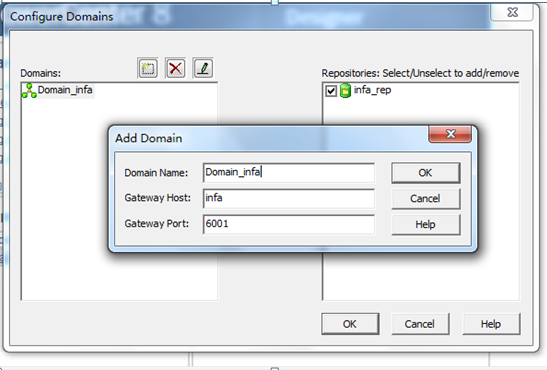Click the infa_rep repository name
Screen dimensions: 547x370
click(x=372, y=90)
